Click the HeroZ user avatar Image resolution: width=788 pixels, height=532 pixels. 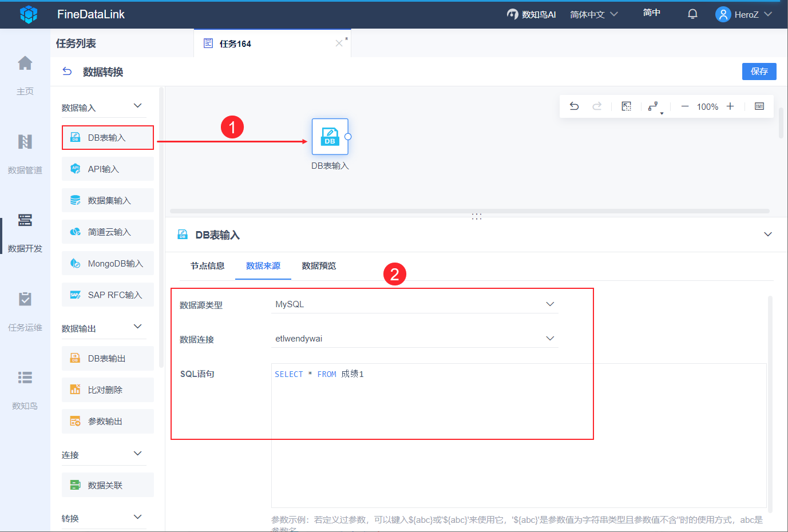(723, 14)
